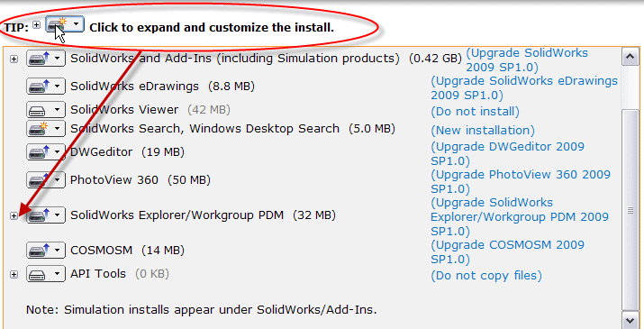The image size is (644, 329).
Task: Expand the SolidWorks and Add-Ins tree node
Action: click(x=14, y=59)
